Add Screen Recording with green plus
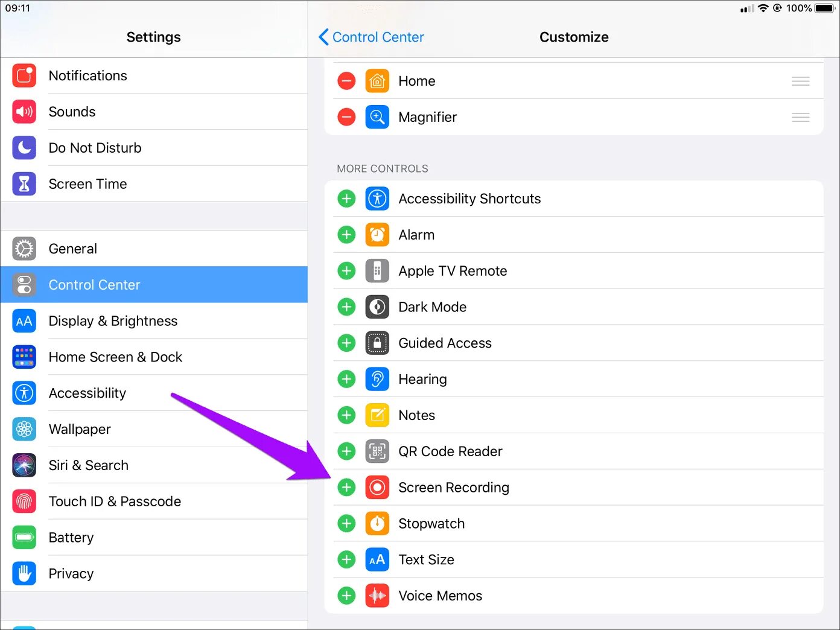This screenshot has width=840, height=630. click(x=346, y=487)
